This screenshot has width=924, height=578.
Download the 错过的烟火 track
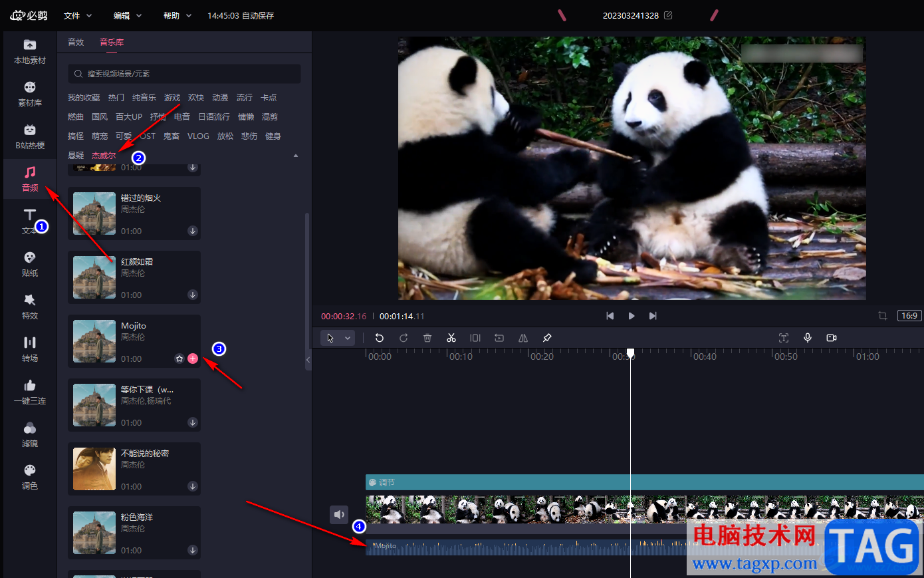click(x=193, y=231)
